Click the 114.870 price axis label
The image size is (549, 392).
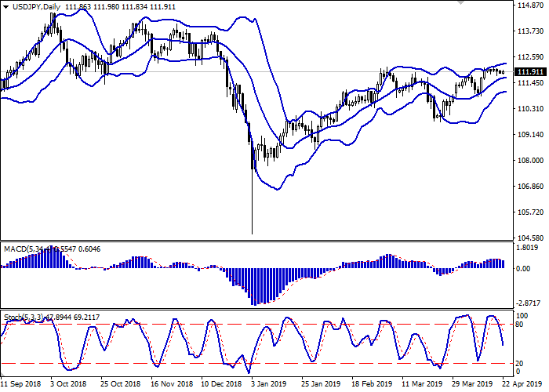529,6
